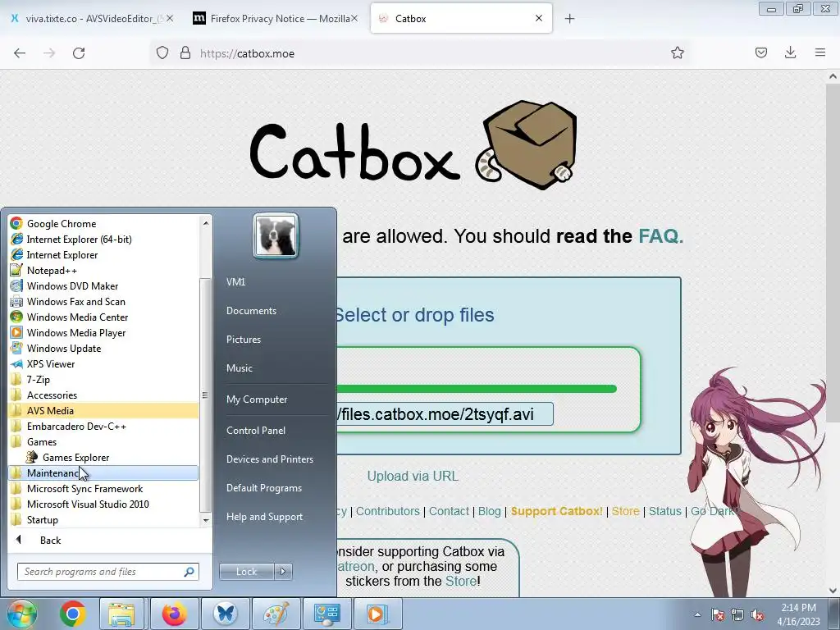840x630 pixels.
Task: Reload the Catbox page
Action: pos(79,53)
